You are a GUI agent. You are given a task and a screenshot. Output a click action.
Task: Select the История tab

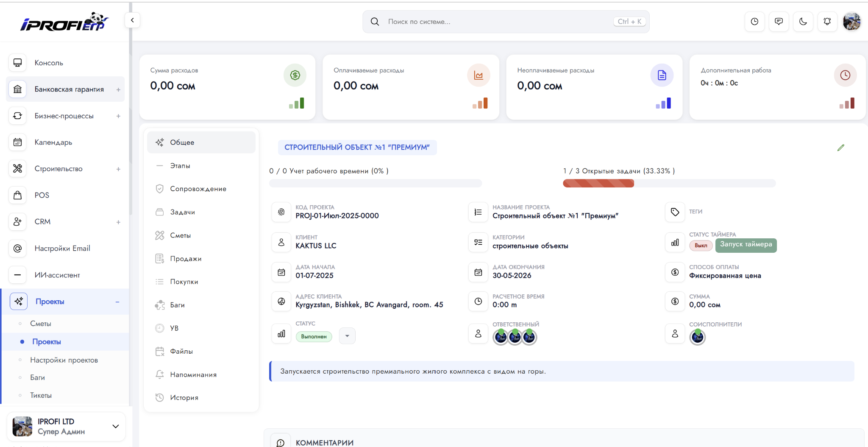tap(201, 397)
